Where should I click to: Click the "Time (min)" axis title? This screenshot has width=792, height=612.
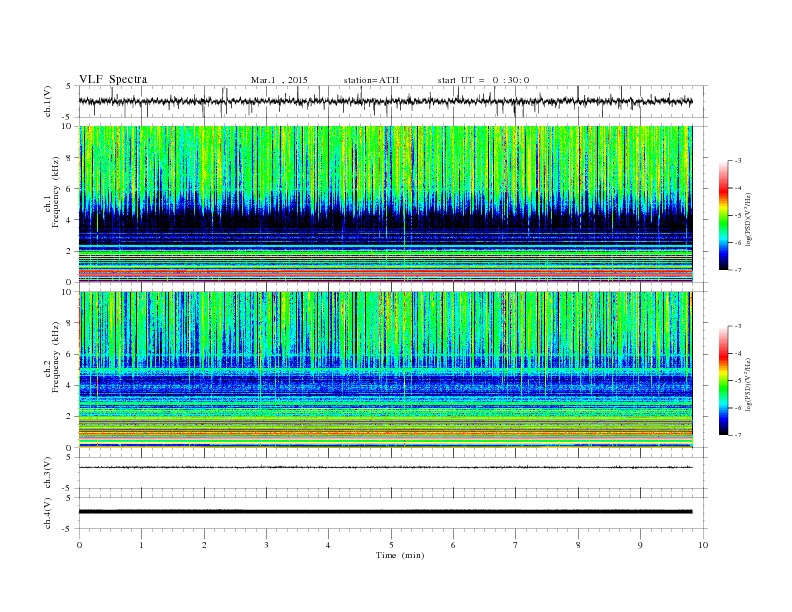(400, 555)
